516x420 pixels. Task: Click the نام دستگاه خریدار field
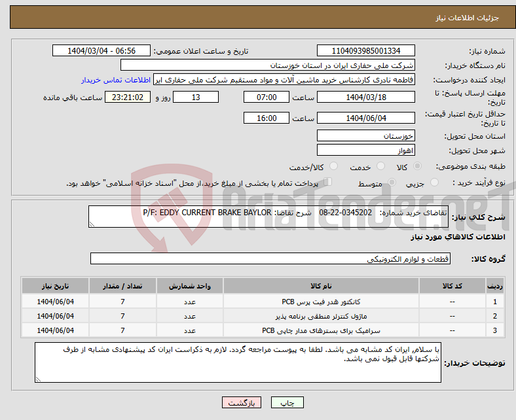268,65
